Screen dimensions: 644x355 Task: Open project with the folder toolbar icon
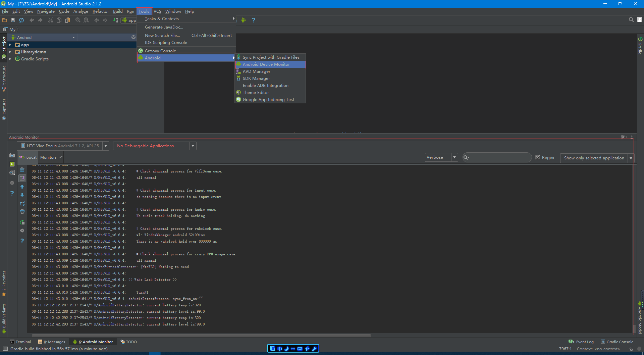coord(5,20)
